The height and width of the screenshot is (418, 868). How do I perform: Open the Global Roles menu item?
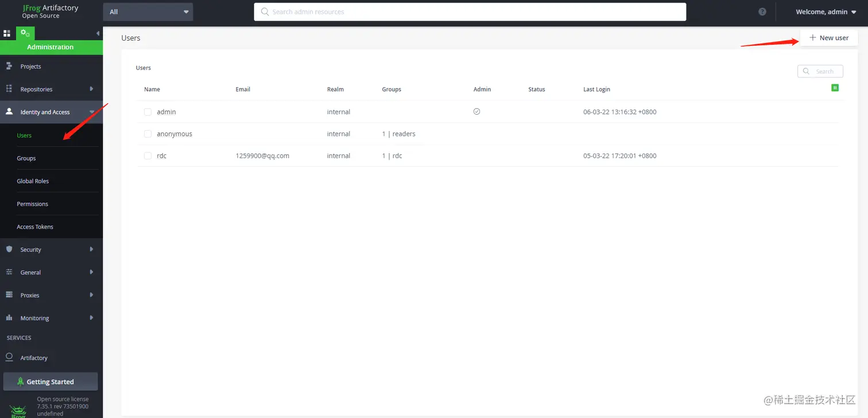pos(33,181)
